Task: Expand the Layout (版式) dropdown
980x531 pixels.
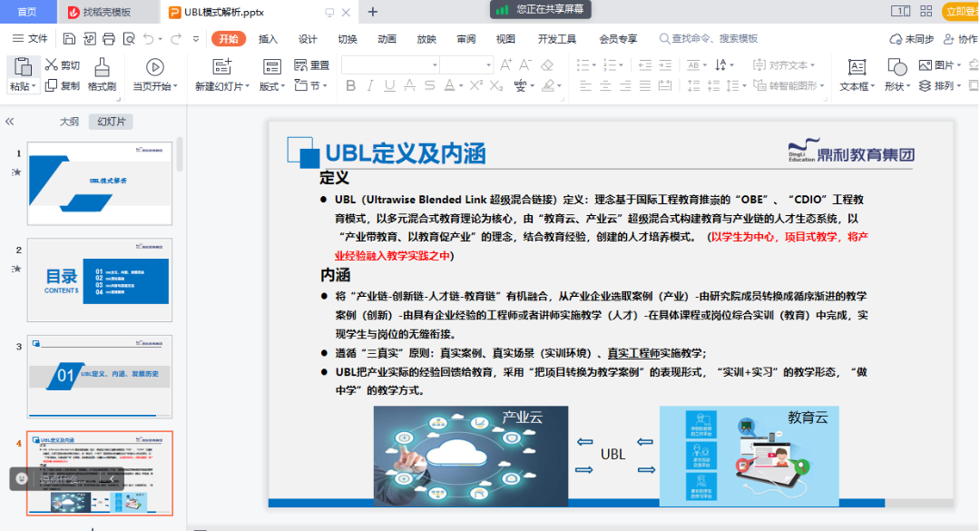Action: point(272,86)
